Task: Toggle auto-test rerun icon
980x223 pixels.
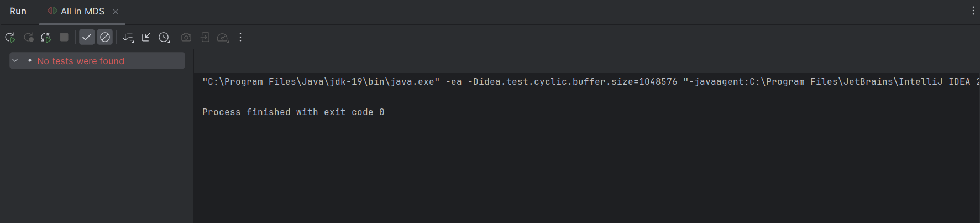Action: [x=46, y=38]
